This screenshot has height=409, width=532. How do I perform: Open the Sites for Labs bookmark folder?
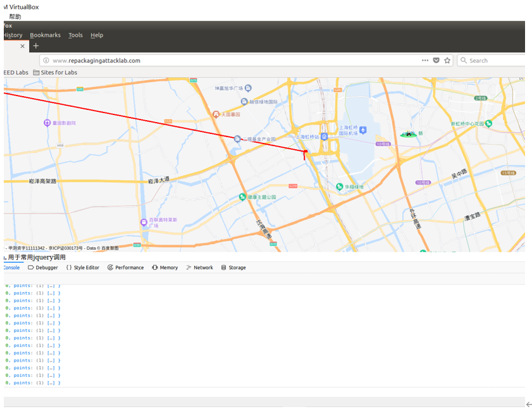pos(55,72)
